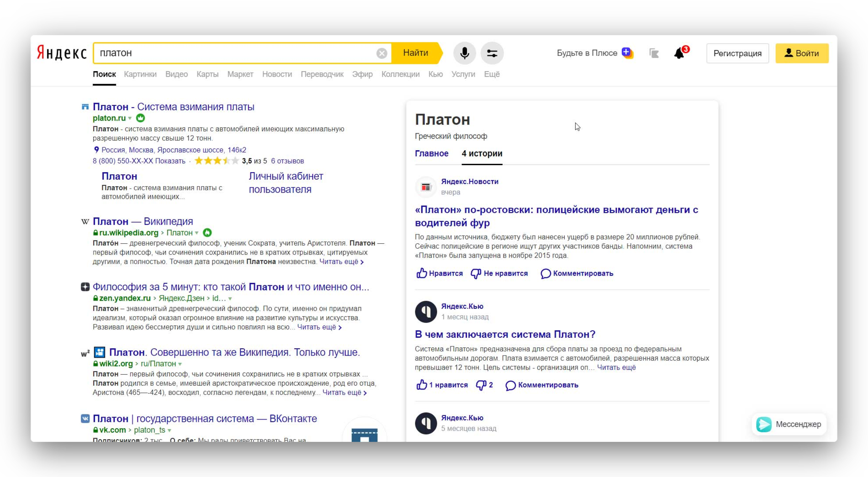Dislike the news story with Не нравится
Image resolution: width=868 pixels, height=477 pixels.
499,273
